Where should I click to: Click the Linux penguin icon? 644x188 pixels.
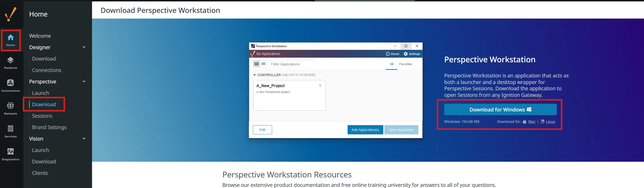coord(542,121)
